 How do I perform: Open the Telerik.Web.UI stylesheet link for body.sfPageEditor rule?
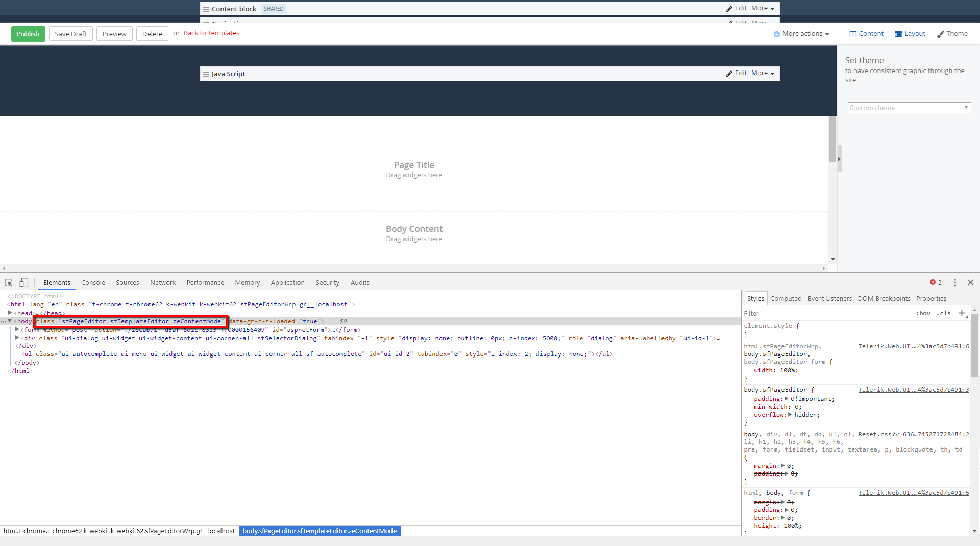click(x=913, y=390)
